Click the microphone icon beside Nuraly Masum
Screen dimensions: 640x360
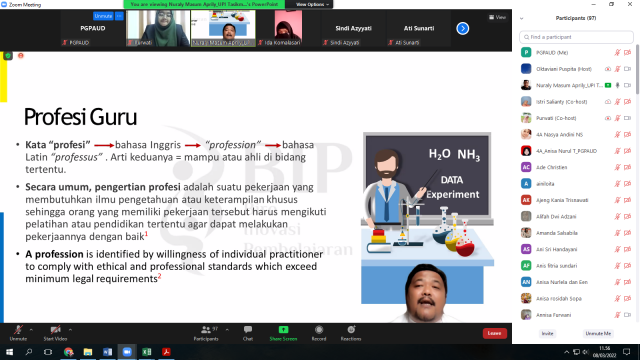(618, 85)
